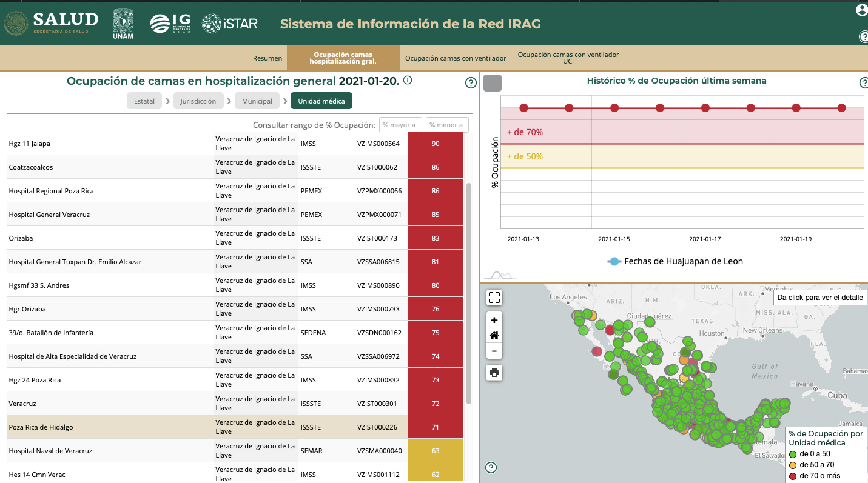Click the table vertical scrollbar

click(x=469, y=294)
